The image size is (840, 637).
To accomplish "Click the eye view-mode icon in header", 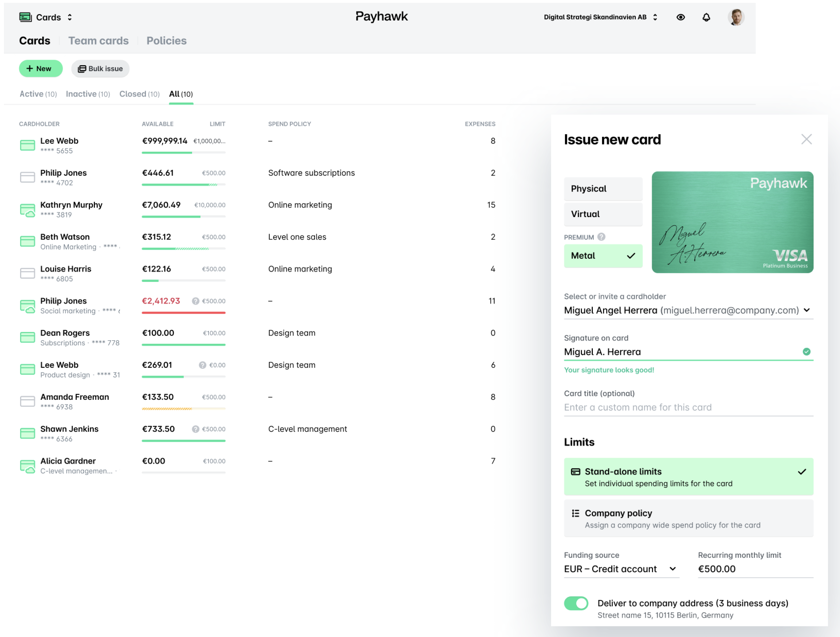I will pyautogui.click(x=680, y=17).
